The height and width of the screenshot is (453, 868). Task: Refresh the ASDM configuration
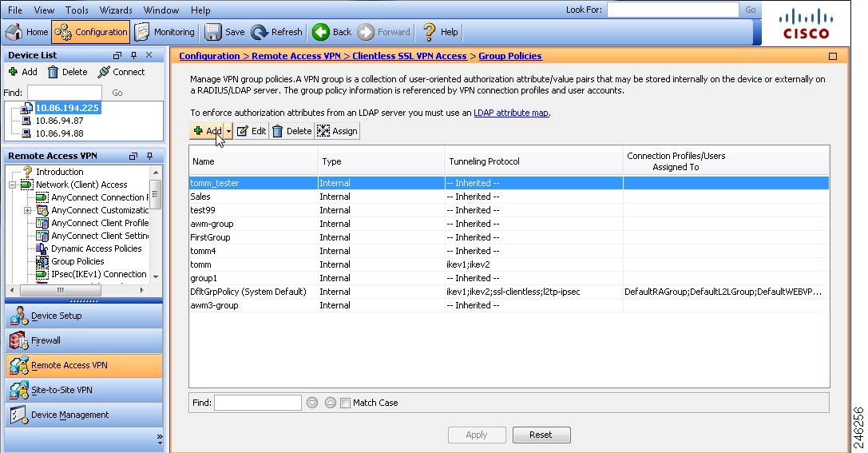point(276,32)
